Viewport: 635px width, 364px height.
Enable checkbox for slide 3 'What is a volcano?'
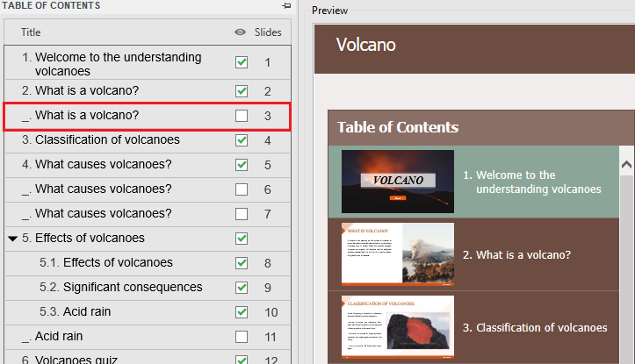(x=242, y=116)
